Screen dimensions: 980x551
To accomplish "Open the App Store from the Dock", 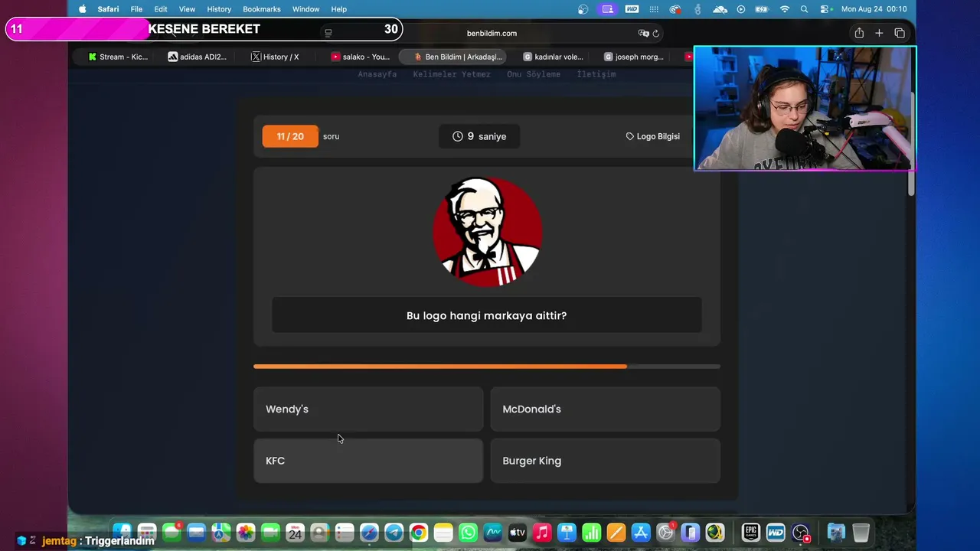I will click(x=641, y=533).
